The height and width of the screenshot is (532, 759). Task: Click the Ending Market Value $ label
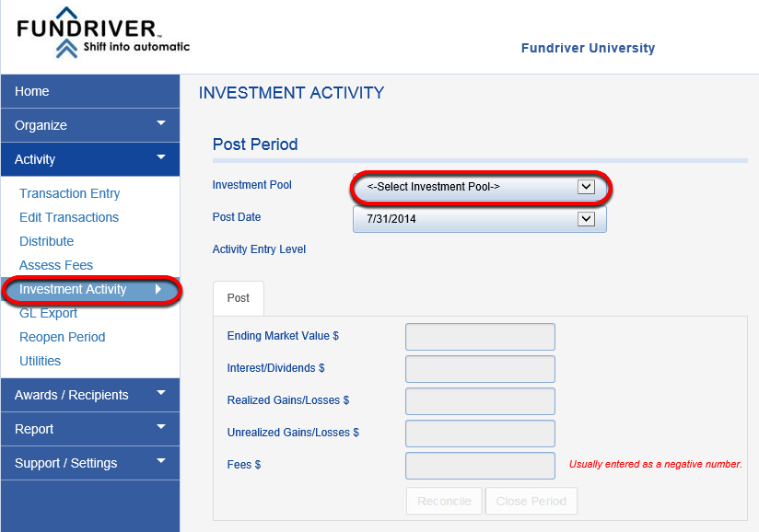pos(283,336)
